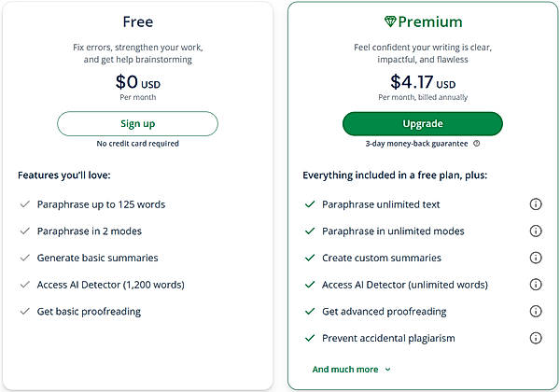Open info icon for Prevent accidental plagiarism

[x=536, y=338]
